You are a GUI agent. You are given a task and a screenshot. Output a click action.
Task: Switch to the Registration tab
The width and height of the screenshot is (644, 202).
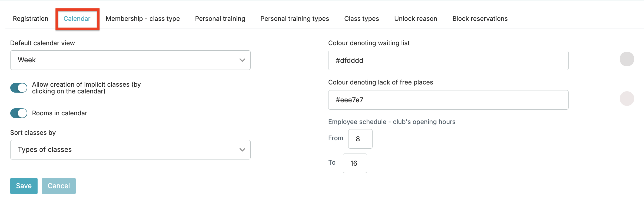[x=31, y=19]
